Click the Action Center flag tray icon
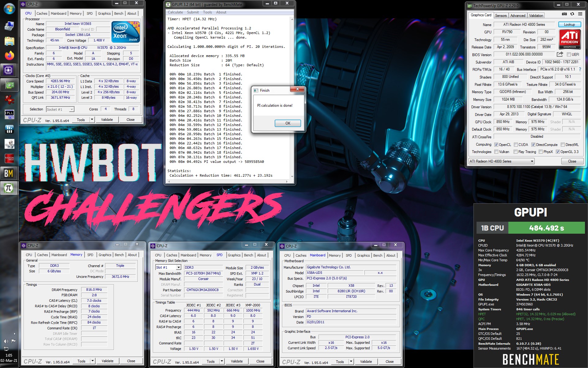This screenshot has width=588, height=368. (x=13, y=341)
